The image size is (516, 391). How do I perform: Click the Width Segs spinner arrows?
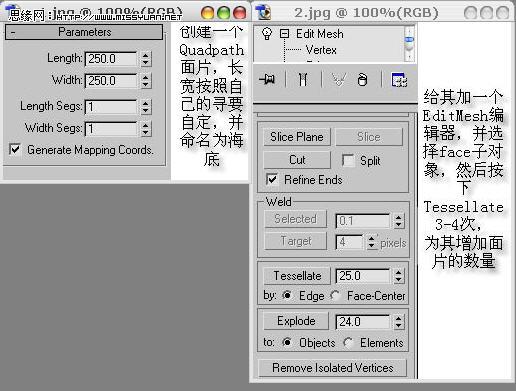146,129
